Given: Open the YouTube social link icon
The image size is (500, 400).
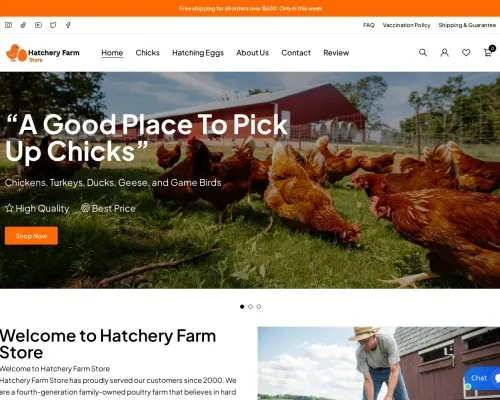Looking at the screenshot, I should pos(38,25).
